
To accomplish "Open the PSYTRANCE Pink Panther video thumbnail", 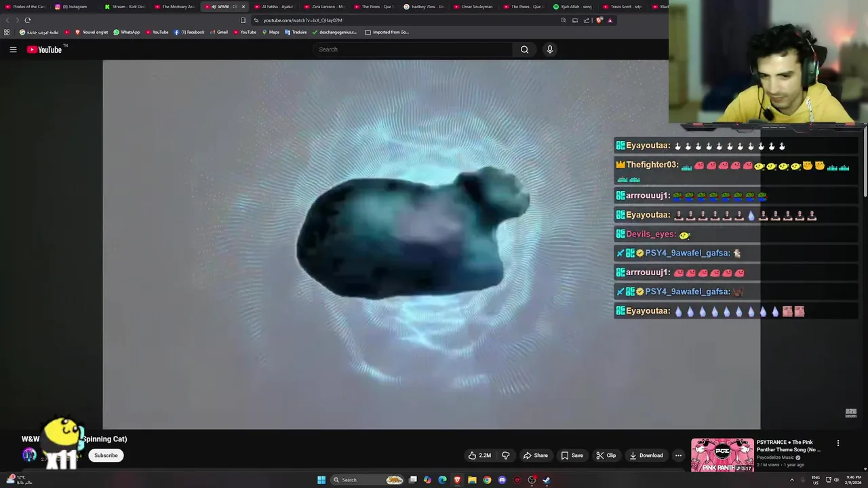I will click(x=722, y=455).
